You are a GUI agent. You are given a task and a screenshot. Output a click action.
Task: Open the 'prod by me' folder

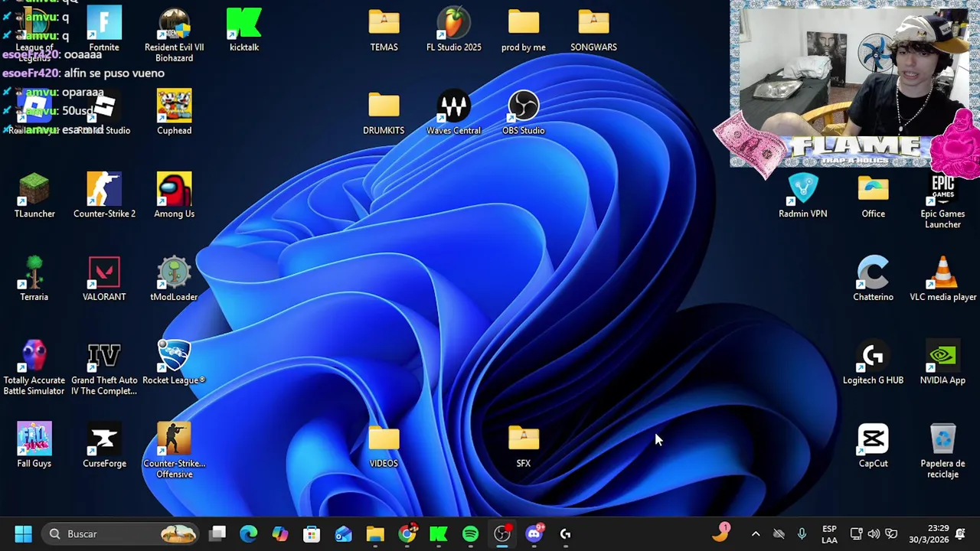[524, 29]
